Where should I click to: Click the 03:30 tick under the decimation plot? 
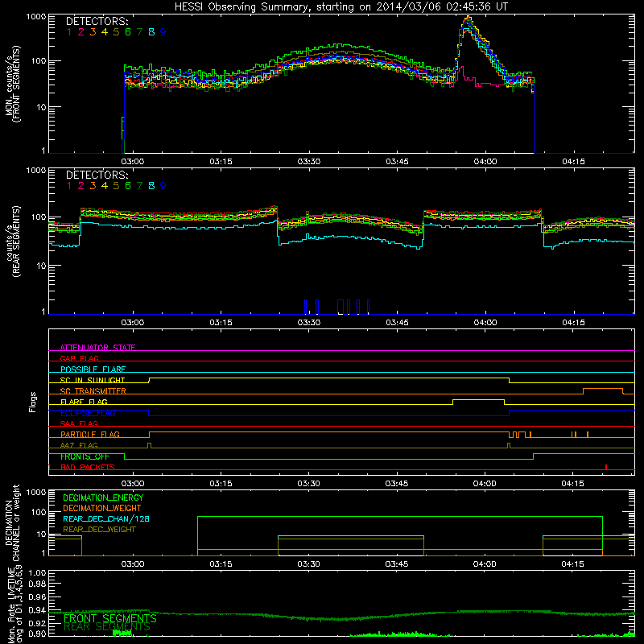(x=308, y=564)
